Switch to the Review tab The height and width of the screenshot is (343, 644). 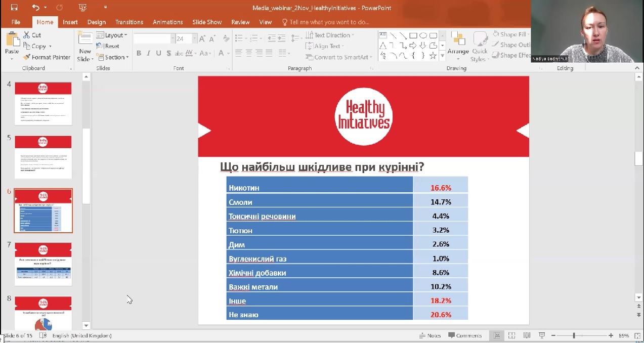[x=240, y=22]
